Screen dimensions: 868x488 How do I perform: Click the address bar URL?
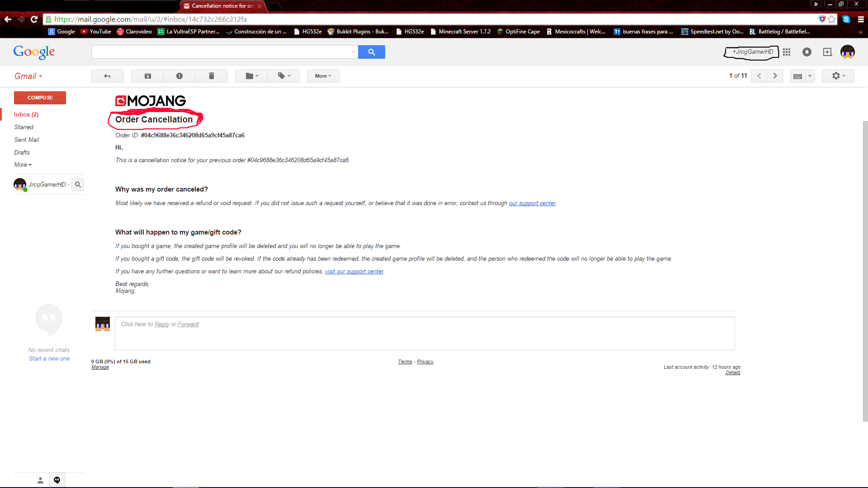(151, 19)
